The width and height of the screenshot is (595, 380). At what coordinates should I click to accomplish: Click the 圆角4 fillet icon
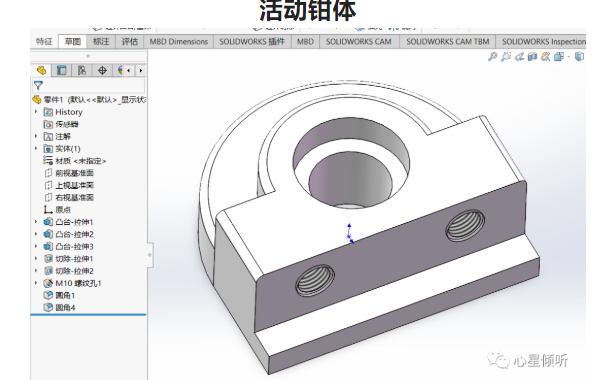48,307
